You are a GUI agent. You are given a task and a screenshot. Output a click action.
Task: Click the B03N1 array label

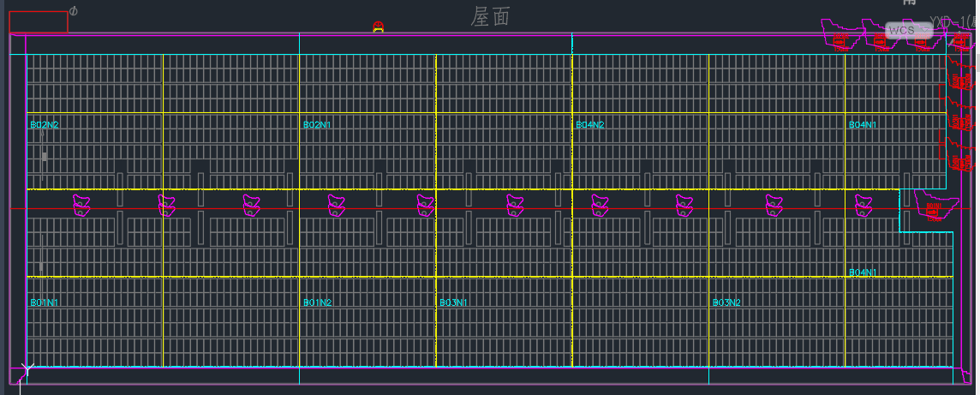click(x=453, y=303)
